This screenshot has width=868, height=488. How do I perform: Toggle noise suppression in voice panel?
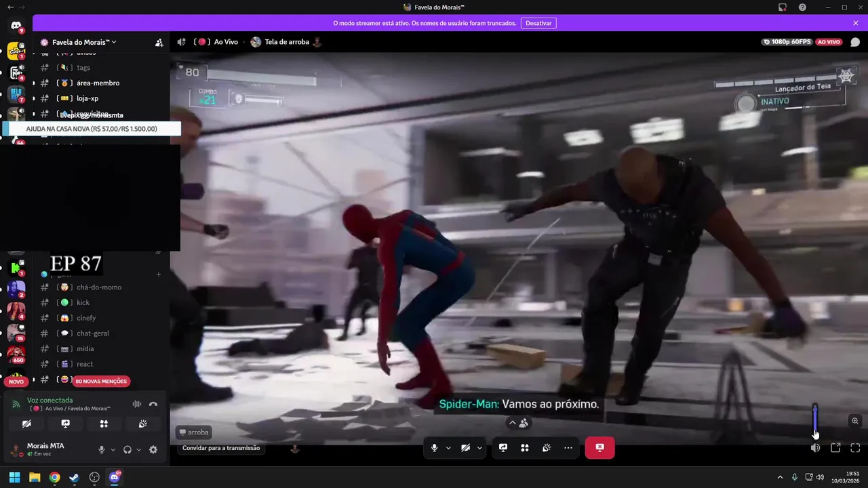pos(137,404)
